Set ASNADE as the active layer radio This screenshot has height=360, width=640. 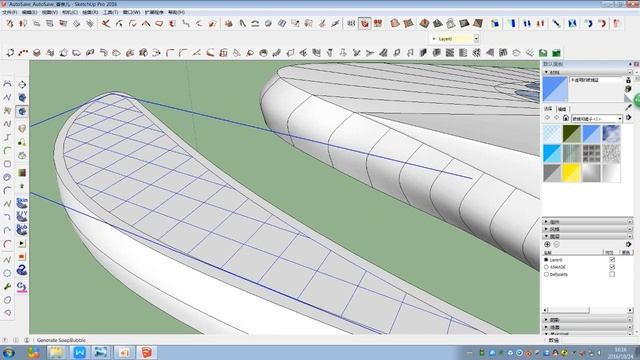coord(546,267)
